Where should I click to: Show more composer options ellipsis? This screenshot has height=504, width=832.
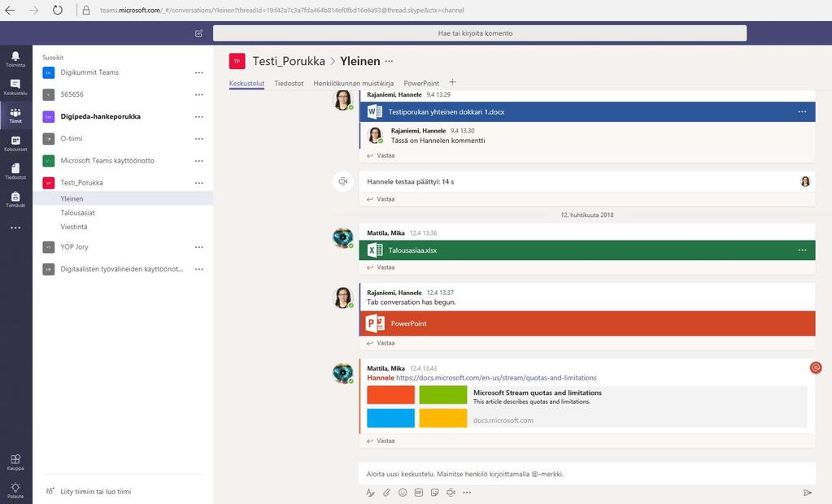pyautogui.click(x=467, y=493)
